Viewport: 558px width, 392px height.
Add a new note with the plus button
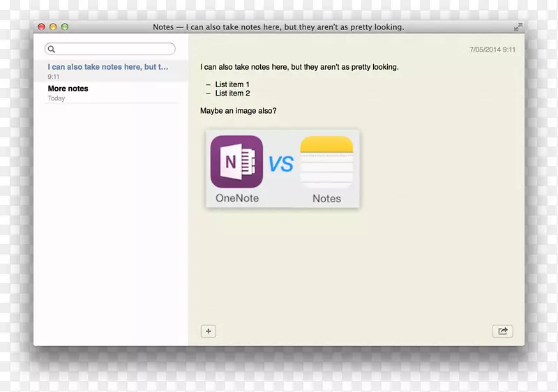[x=208, y=331]
